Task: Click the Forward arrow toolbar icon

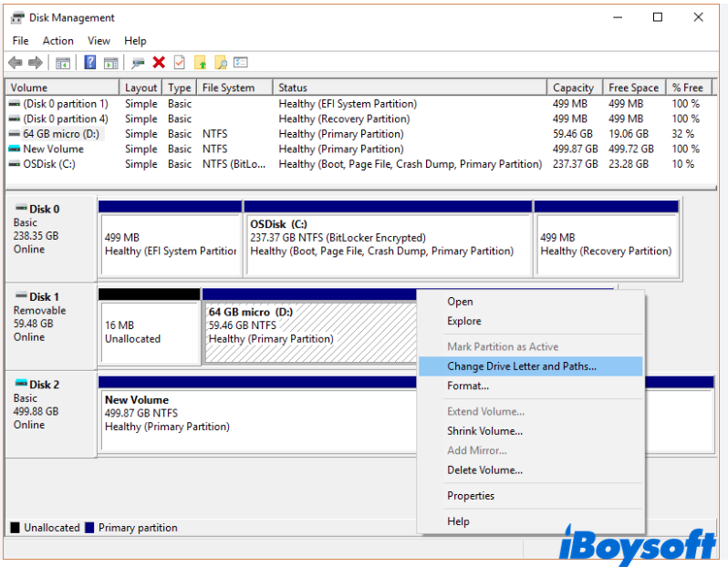Action: click(36, 63)
